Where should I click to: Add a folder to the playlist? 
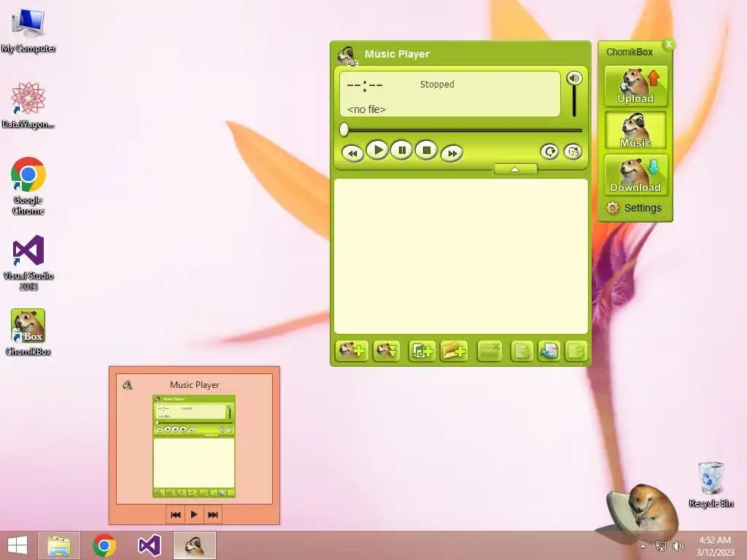pyautogui.click(x=454, y=351)
